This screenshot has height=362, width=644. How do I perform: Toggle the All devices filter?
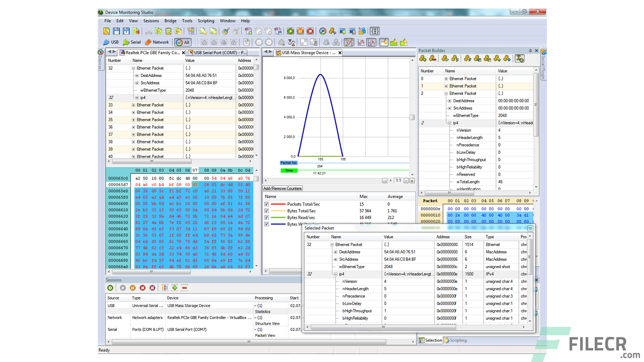183,42
